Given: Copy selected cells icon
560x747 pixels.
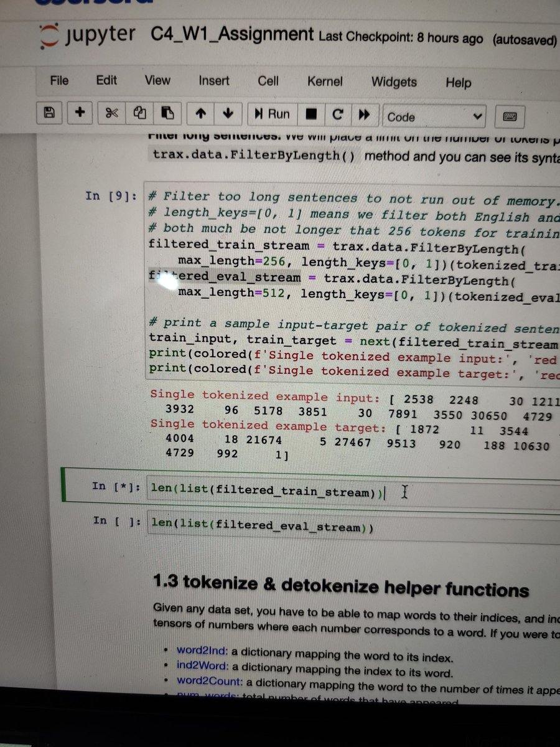Looking at the screenshot, I should (139, 114).
